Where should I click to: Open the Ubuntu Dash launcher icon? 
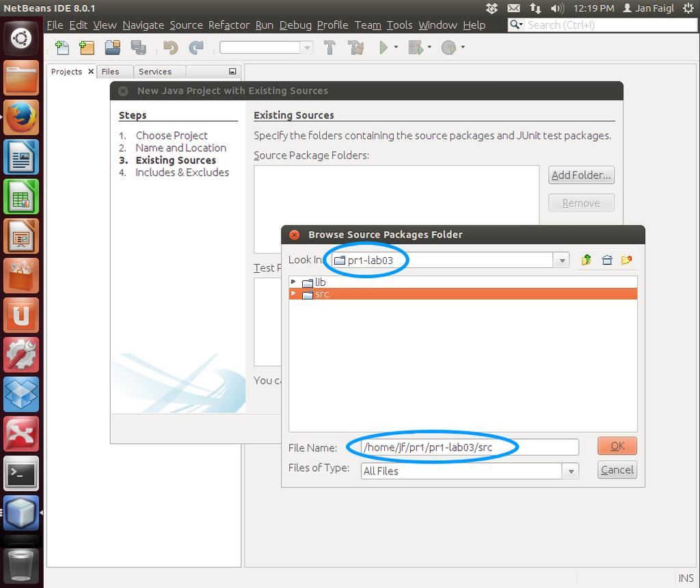coord(21,38)
